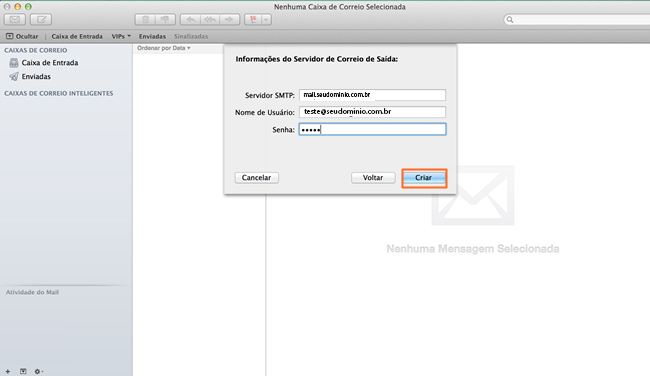Open Caixa de Entrada in sidebar
The image size is (650, 376).
coord(50,63)
